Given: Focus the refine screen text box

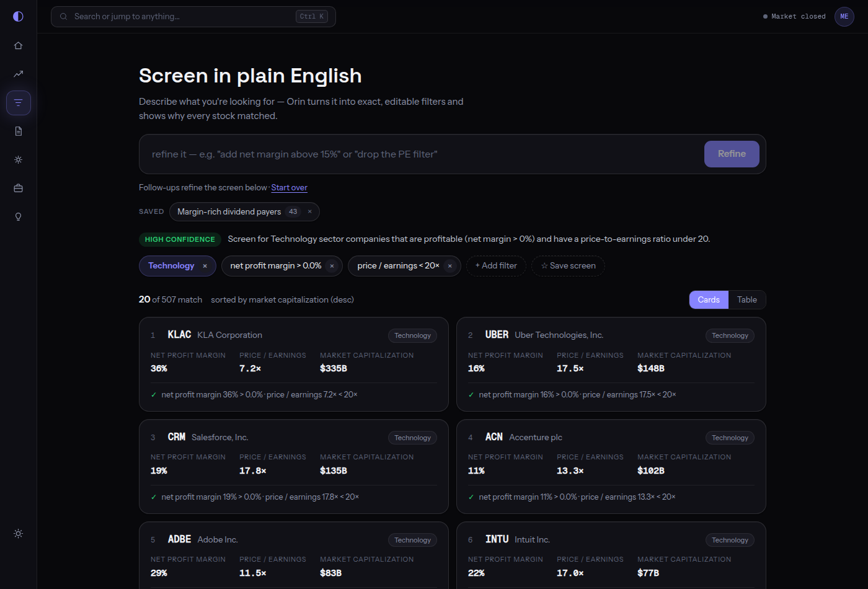Looking at the screenshot, I should point(422,154).
